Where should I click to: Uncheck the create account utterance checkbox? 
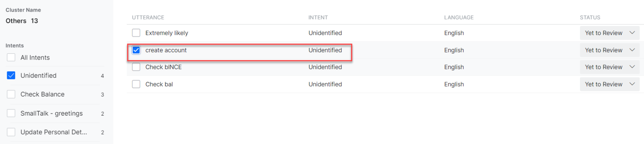(136, 50)
